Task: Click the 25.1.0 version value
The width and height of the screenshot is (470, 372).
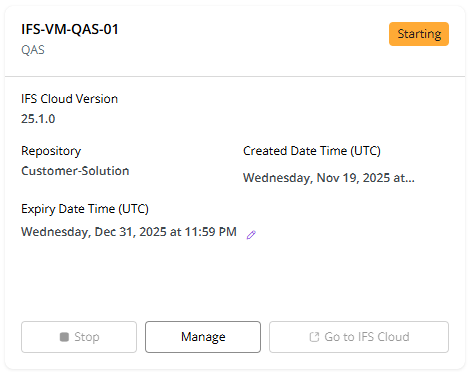Action: (38, 119)
